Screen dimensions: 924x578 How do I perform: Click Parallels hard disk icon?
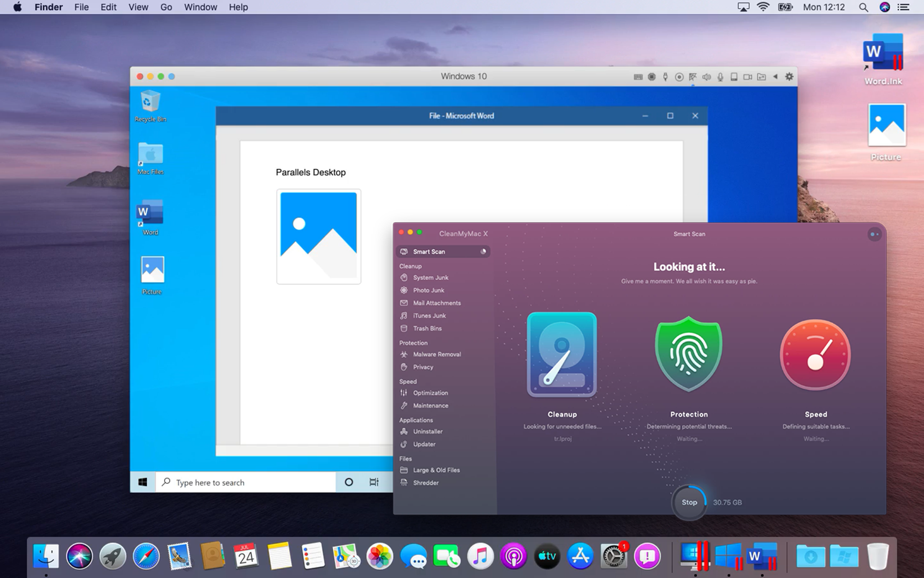tap(734, 77)
